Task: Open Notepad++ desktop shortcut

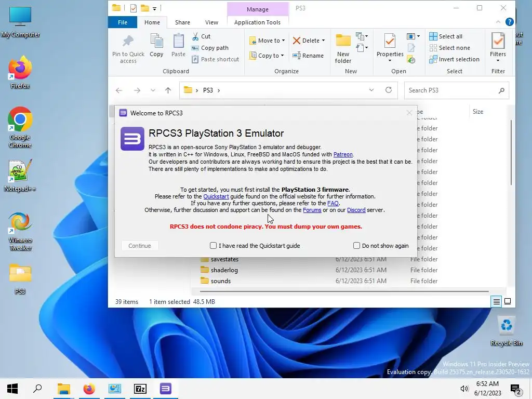Action: pyautogui.click(x=20, y=175)
